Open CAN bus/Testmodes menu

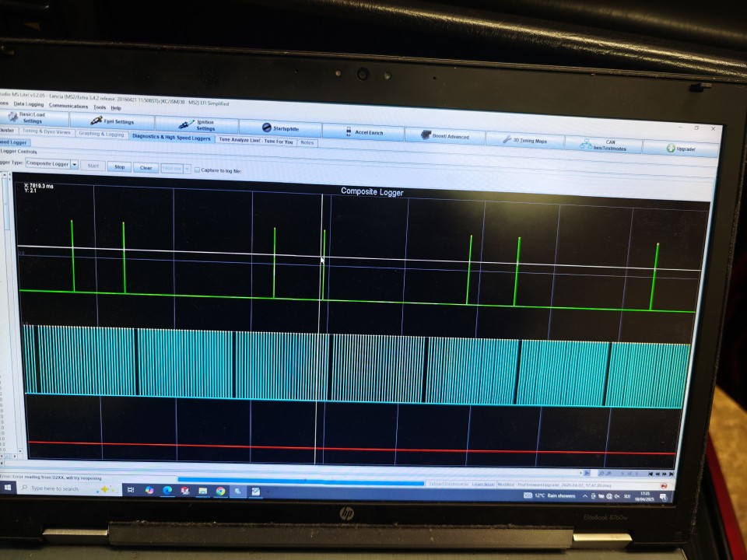[603, 145]
